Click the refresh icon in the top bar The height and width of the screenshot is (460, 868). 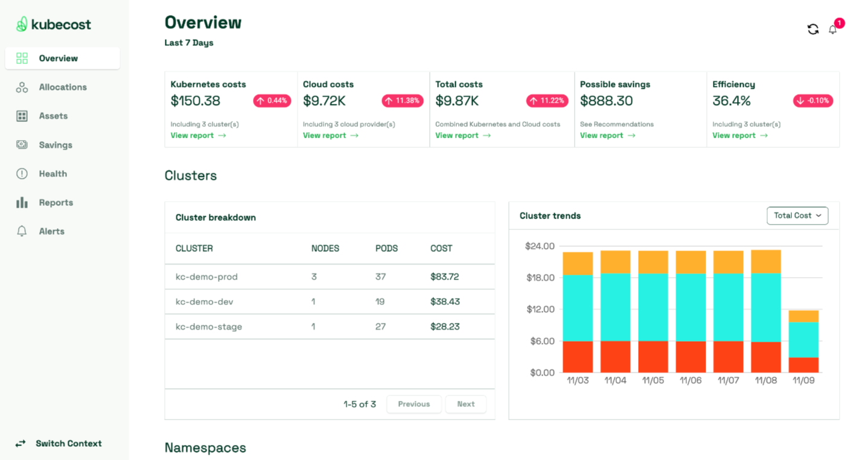[x=812, y=28]
